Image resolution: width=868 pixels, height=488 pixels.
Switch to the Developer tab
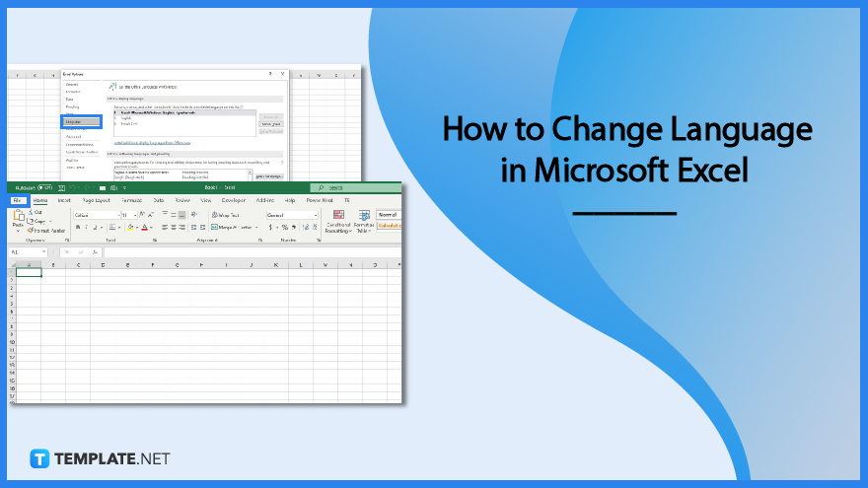pos(234,200)
